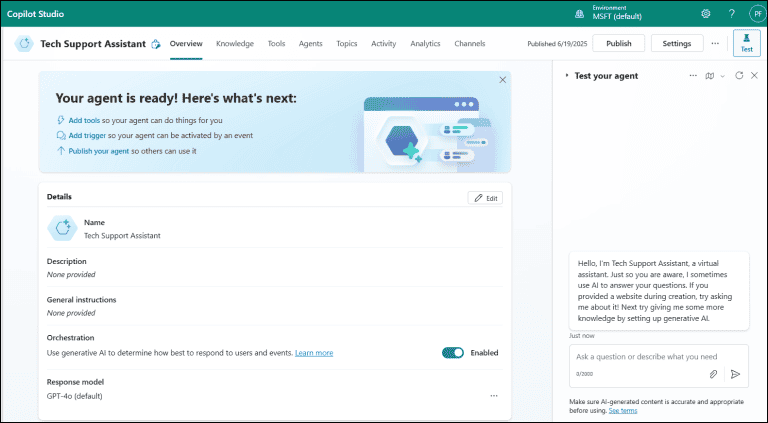768x423 pixels.
Task: Click the settings gear in top bar
Action: coord(706,14)
